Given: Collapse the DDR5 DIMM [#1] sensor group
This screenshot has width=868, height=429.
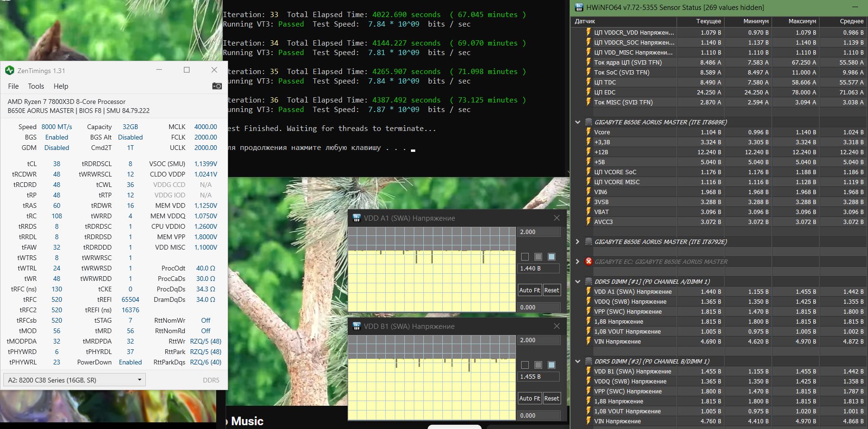Looking at the screenshot, I should [578, 281].
